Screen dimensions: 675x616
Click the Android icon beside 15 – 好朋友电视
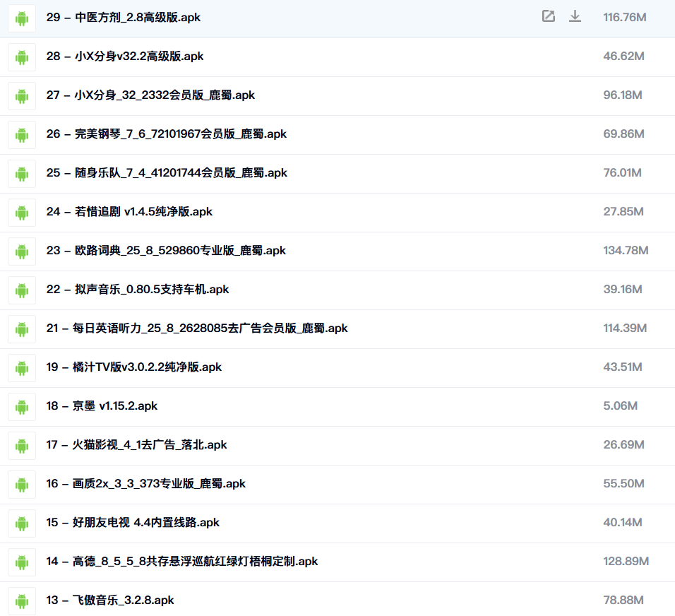point(21,523)
